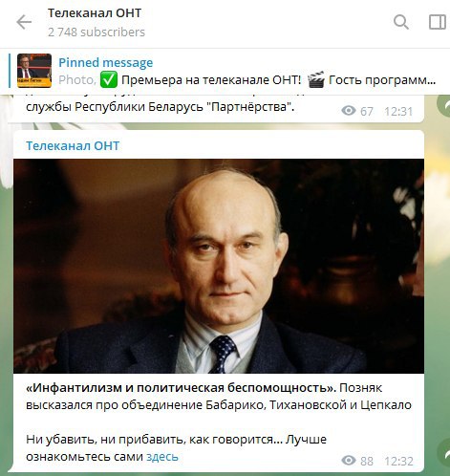Follow the здесь hyperlink
The image size is (450, 476).
click(162, 457)
